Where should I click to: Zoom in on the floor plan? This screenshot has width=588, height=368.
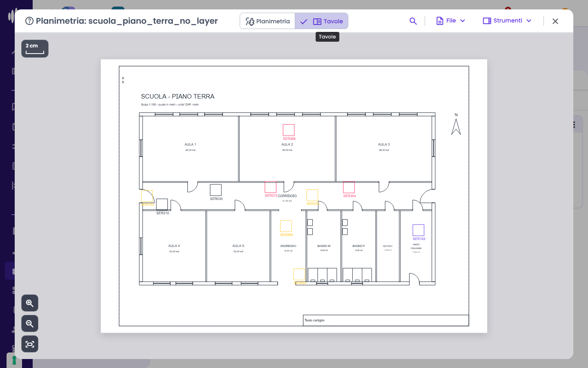click(30, 303)
